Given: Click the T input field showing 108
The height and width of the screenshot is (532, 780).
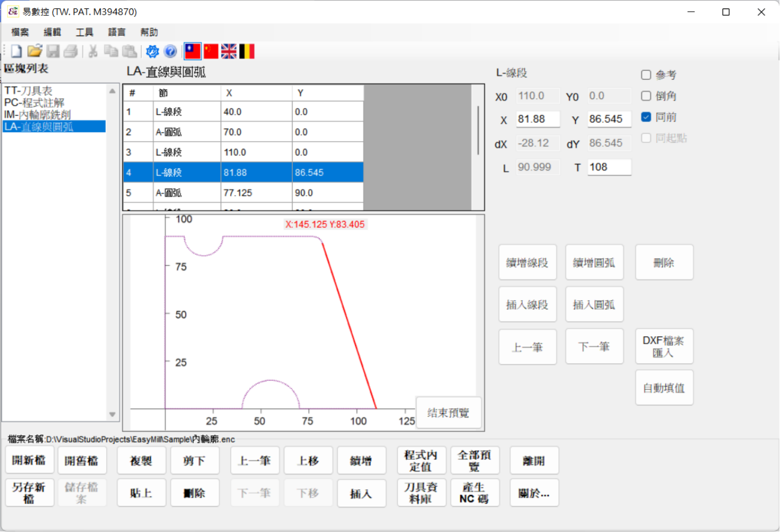Looking at the screenshot, I should (609, 167).
